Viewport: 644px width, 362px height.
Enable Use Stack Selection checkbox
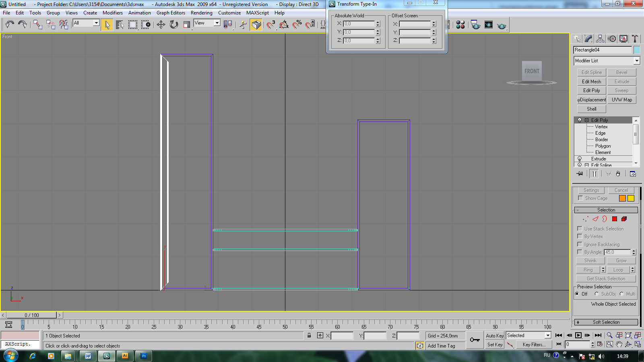click(x=580, y=228)
